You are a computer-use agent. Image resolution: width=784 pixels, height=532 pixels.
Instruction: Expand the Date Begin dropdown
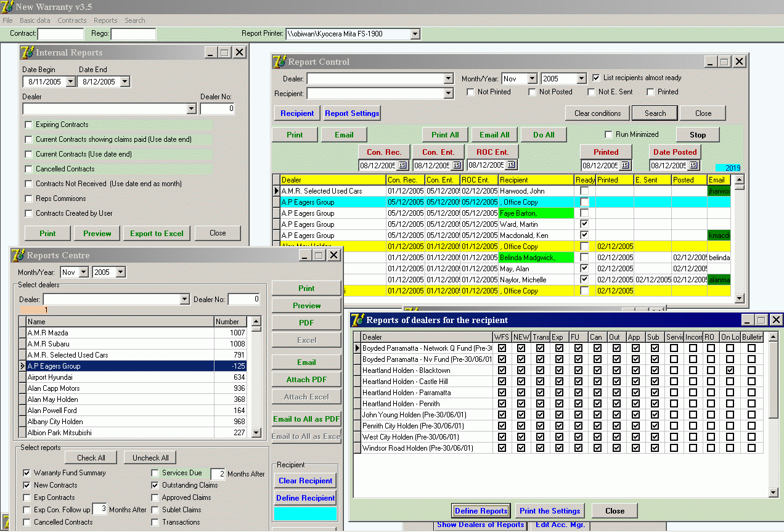tap(70, 81)
